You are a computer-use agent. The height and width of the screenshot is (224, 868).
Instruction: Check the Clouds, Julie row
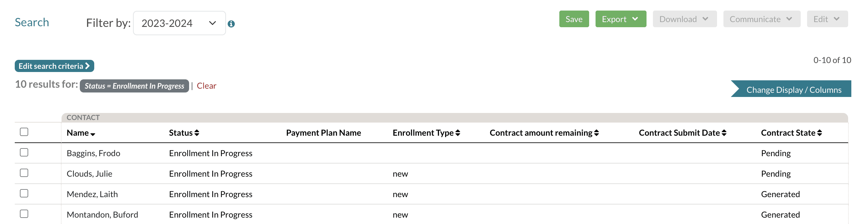(24, 173)
